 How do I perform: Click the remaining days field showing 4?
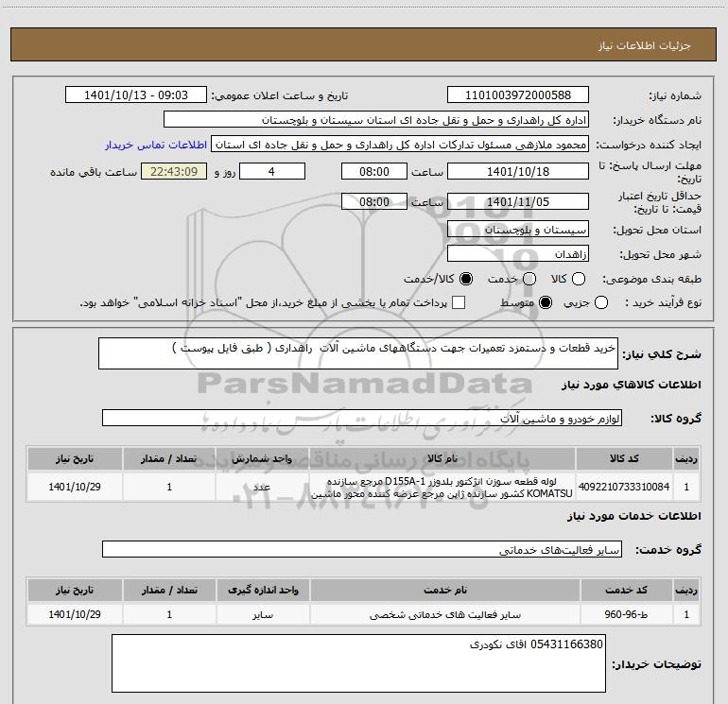(x=272, y=172)
